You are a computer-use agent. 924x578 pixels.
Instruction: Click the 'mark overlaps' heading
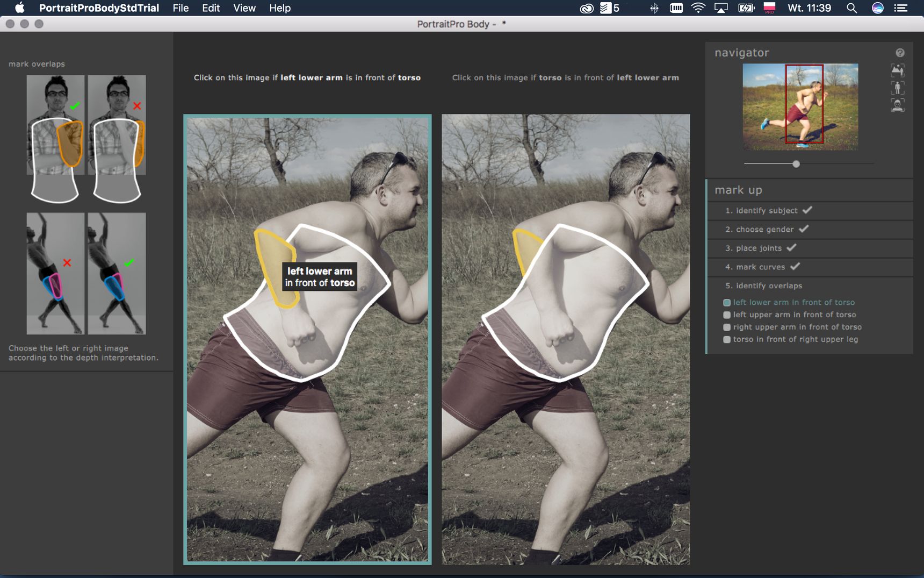click(x=37, y=63)
